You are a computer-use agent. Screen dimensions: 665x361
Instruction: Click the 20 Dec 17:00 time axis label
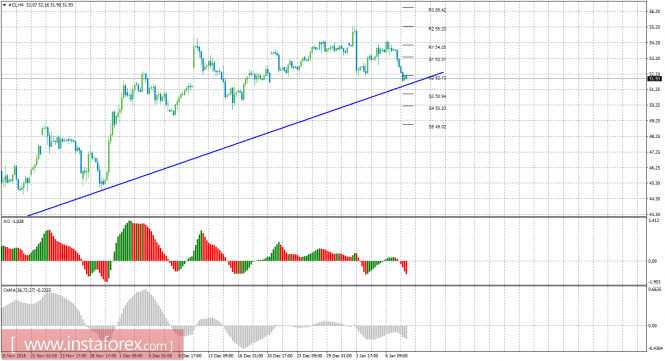(279, 356)
